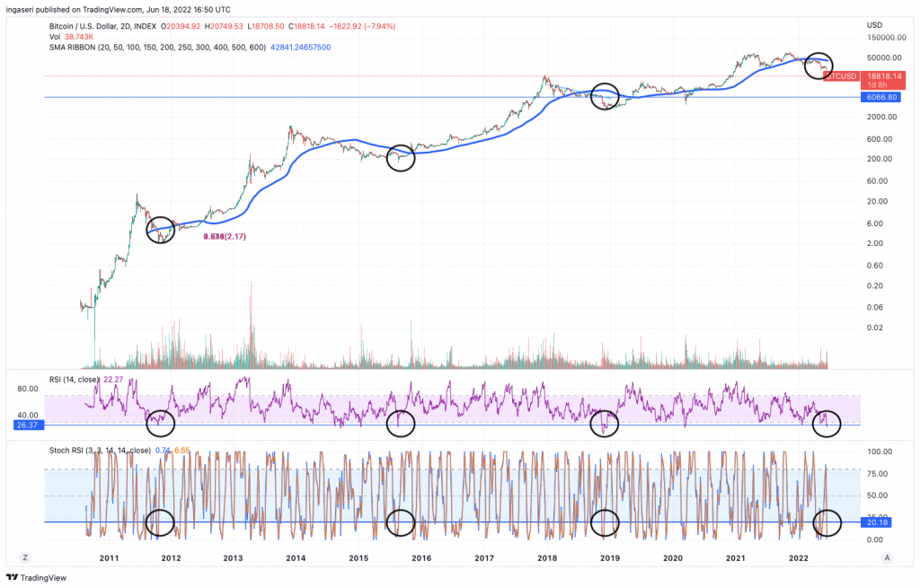Viewport: 920px width, 588px height.
Task: Click the 2000.00 price axis label
Action: click(x=882, y=117)
